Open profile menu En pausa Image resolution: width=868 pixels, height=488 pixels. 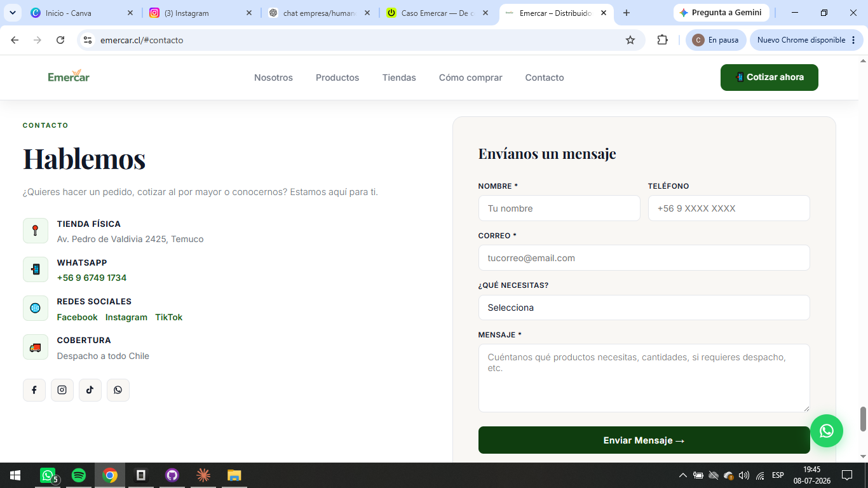coord(715,40)
